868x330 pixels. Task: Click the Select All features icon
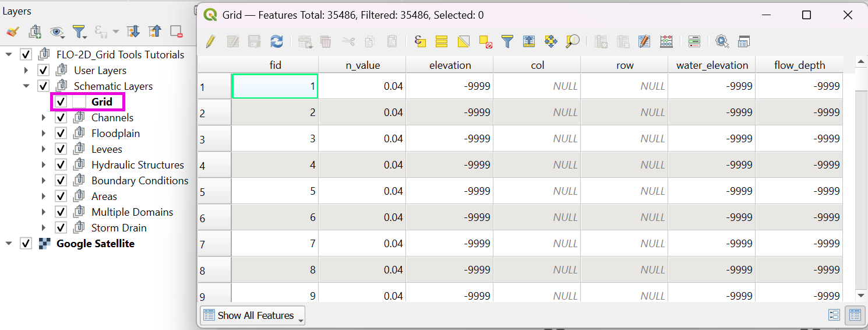(442, 41)
